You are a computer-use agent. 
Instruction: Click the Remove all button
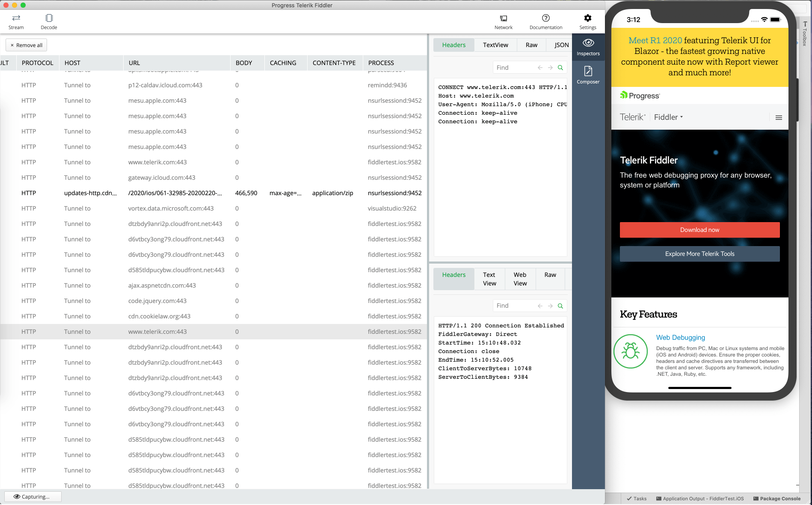(26, 45)
